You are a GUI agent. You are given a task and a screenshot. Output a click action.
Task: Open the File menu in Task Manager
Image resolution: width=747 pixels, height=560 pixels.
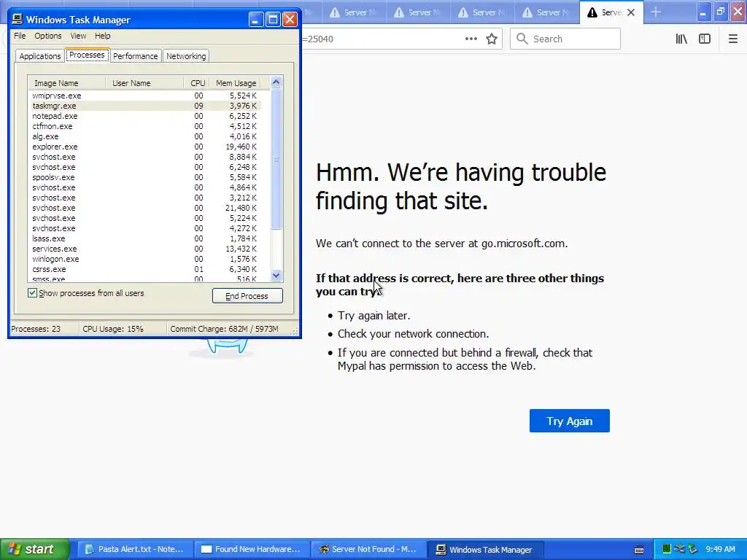(x=20, y=36)
